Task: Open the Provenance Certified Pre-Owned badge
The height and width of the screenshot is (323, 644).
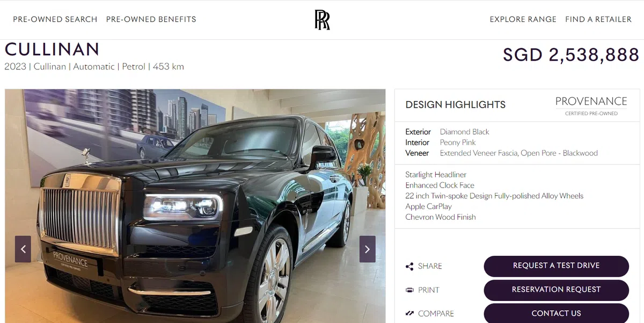Action: (x=591, y=105)
